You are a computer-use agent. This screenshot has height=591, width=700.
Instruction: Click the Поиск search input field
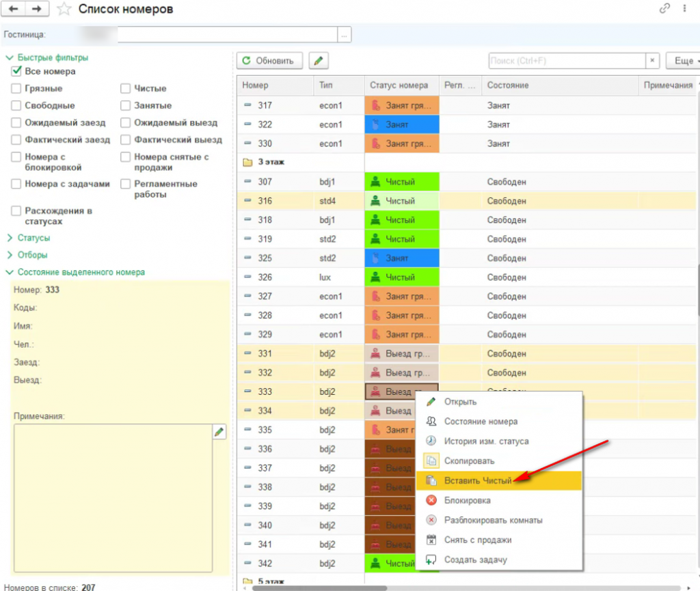567,61
